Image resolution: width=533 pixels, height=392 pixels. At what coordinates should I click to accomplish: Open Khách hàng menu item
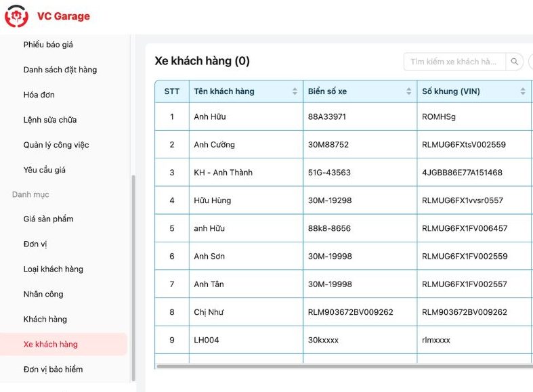45,320
